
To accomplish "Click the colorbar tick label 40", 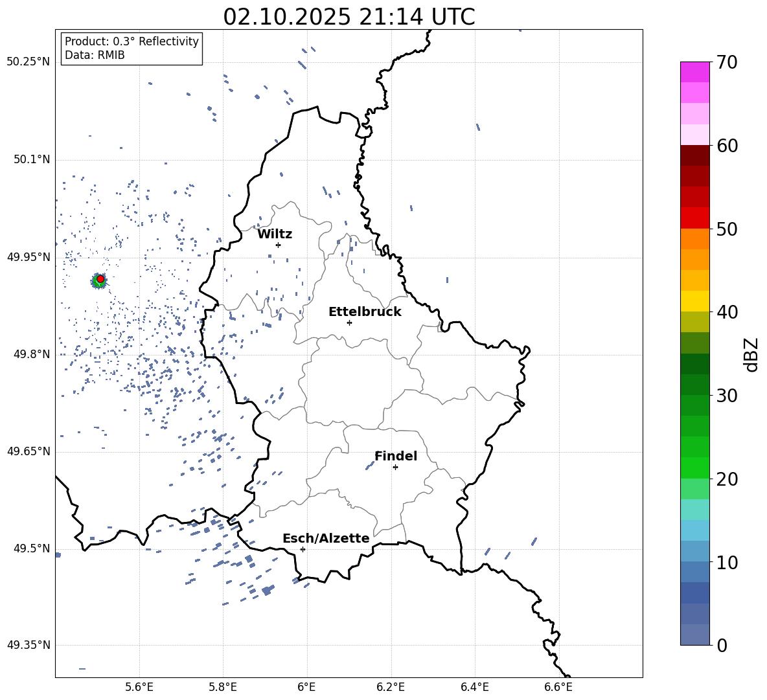I will (x=727, y=312).
